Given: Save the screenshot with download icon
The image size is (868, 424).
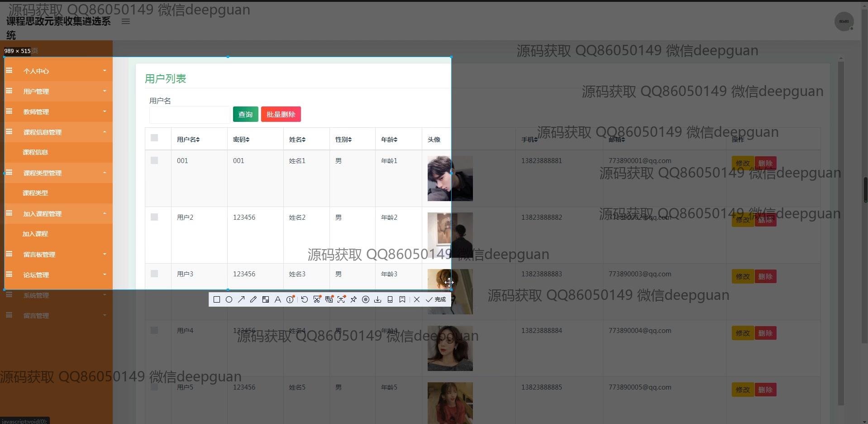Looking at the screenshot, I should pyautogui.click(x=378, y=299).
